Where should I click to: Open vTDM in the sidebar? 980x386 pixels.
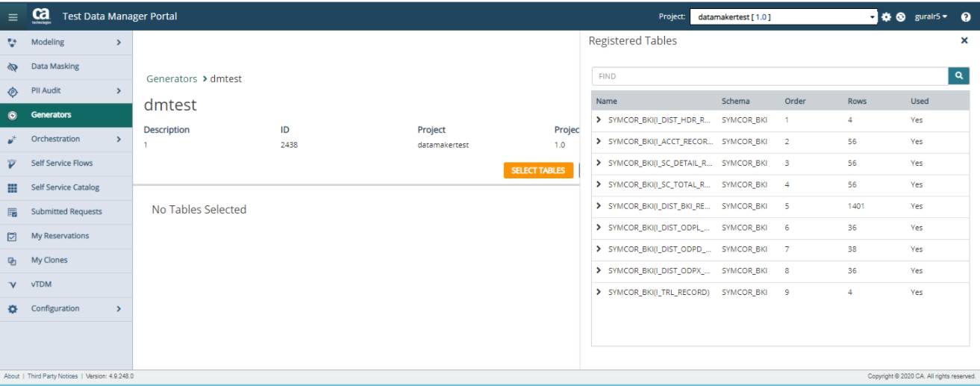tap(66, 284)
